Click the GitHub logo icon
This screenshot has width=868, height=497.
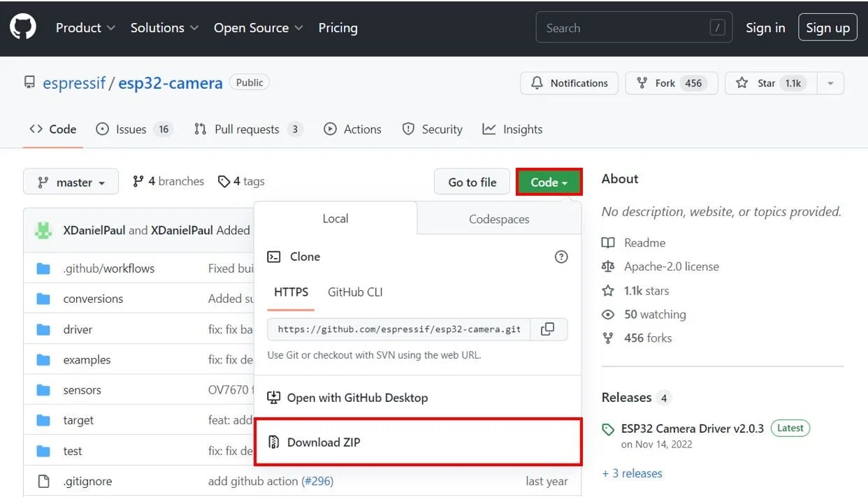point(23,27)
